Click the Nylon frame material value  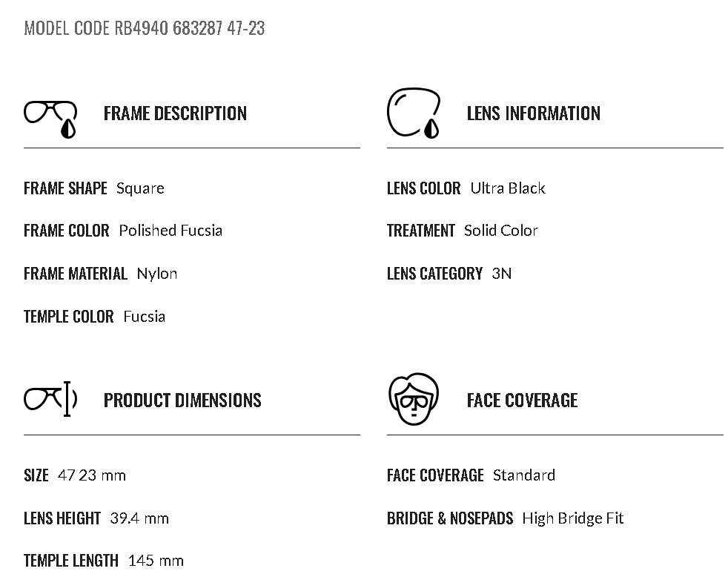157,274
